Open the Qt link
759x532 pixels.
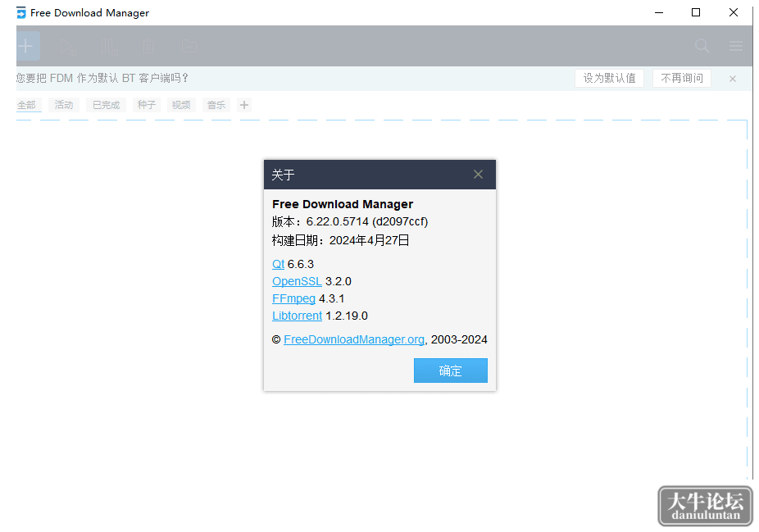coord(279,264)
